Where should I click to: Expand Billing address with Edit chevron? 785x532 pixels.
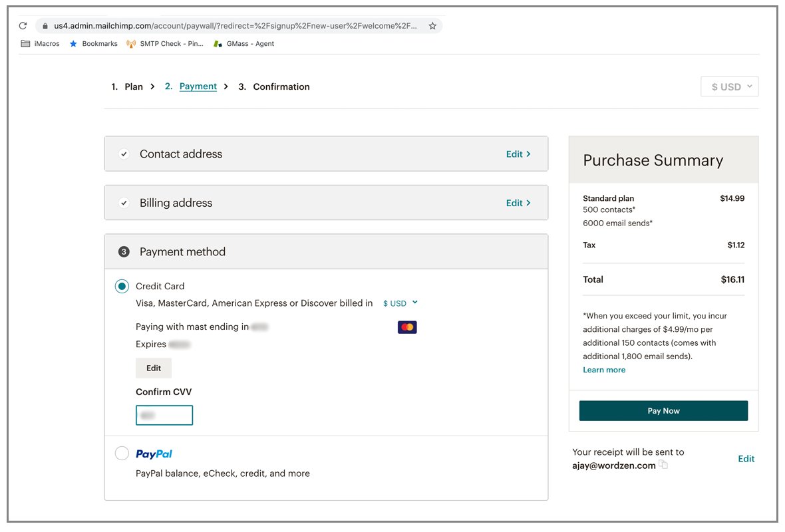click(x=518, y=203)
